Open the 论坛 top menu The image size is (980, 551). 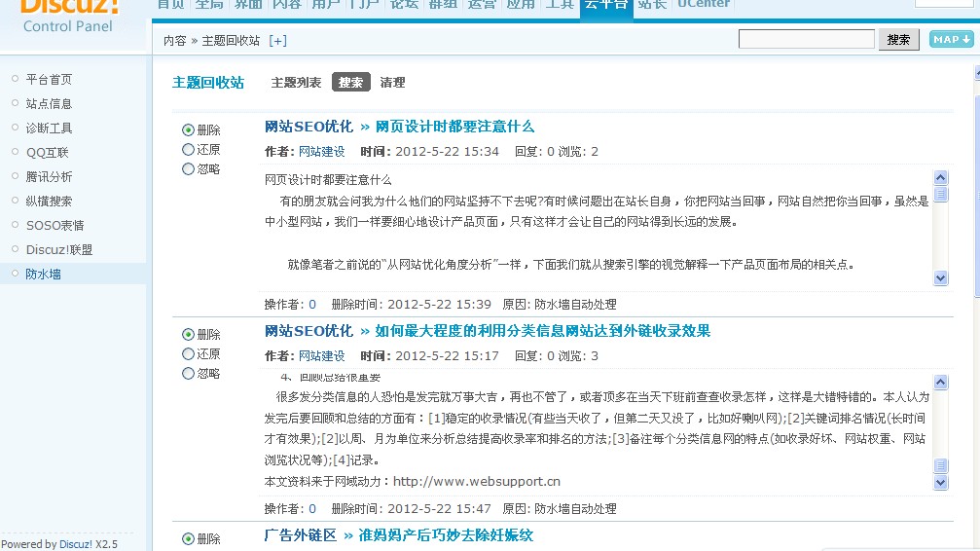pos(404,4)
